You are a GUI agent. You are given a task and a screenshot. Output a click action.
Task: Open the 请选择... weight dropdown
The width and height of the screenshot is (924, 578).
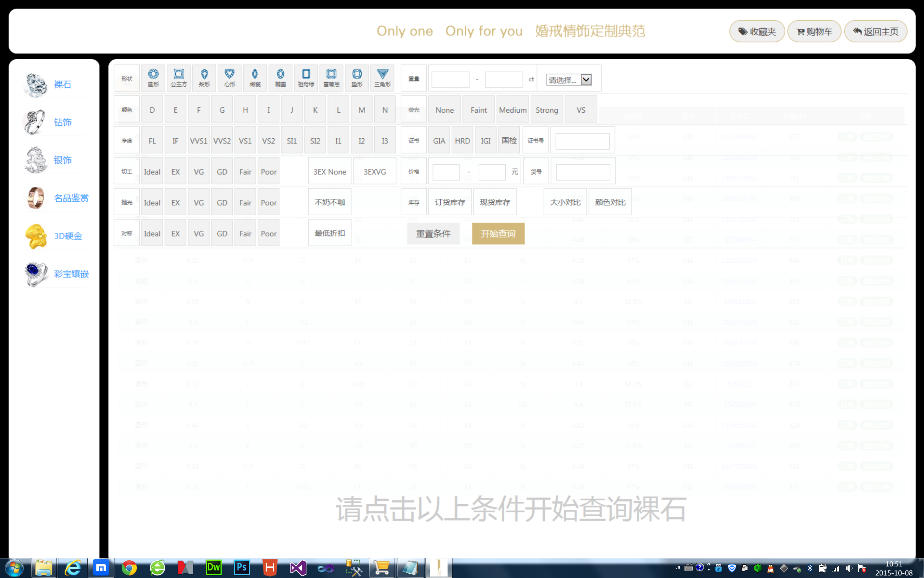568,79
